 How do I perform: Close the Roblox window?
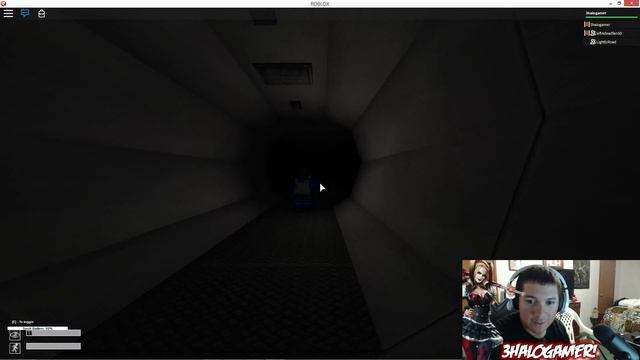point(631,3)
